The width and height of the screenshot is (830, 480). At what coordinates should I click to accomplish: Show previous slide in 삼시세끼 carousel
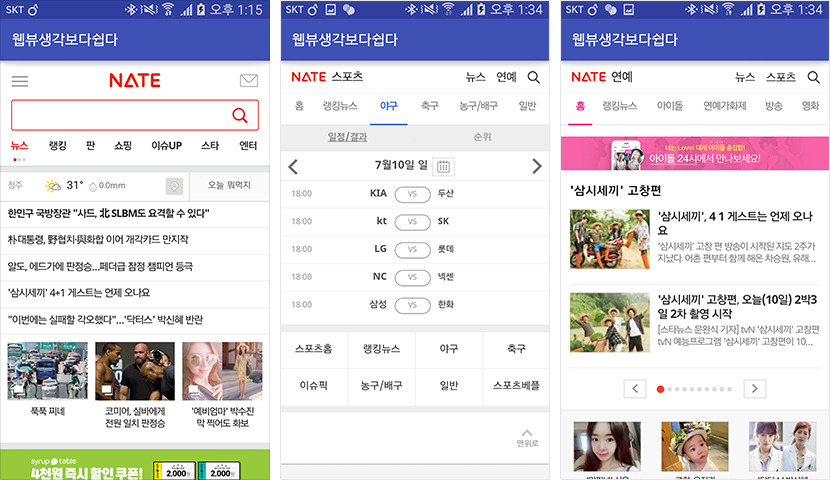tap(635, 388)
